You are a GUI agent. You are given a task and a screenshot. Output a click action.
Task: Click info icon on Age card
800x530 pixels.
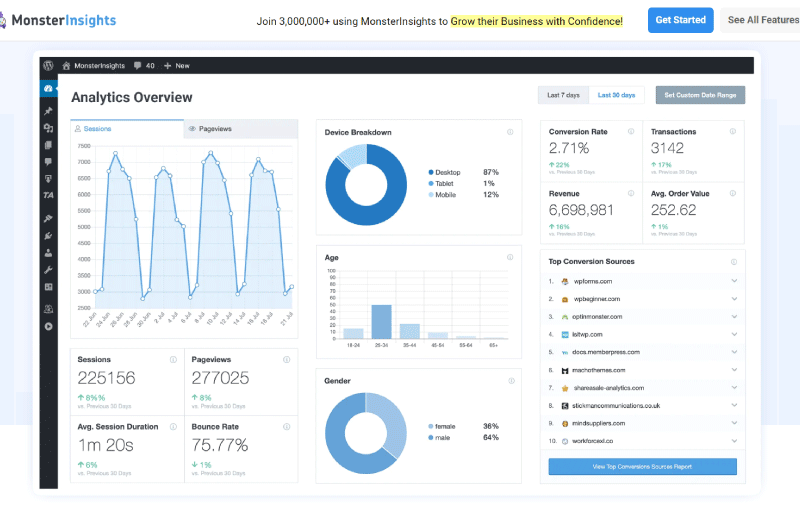[x=510, y=257]
